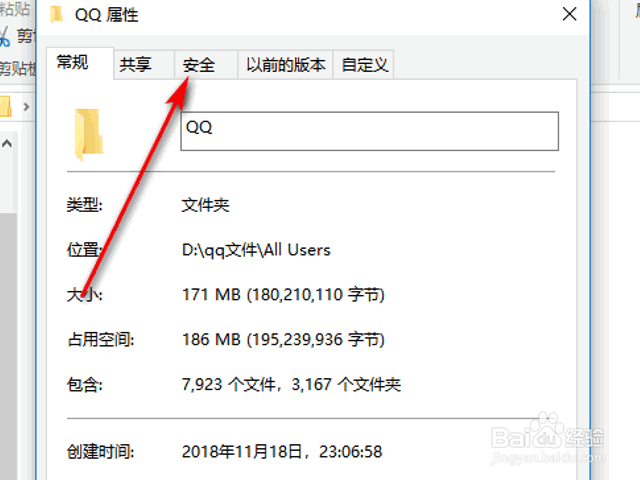Click the breadcrumb chevron in Explorer address bar
Image resolution: width=640 pixels, height=480 pixels.
click(x=27, y=107)
